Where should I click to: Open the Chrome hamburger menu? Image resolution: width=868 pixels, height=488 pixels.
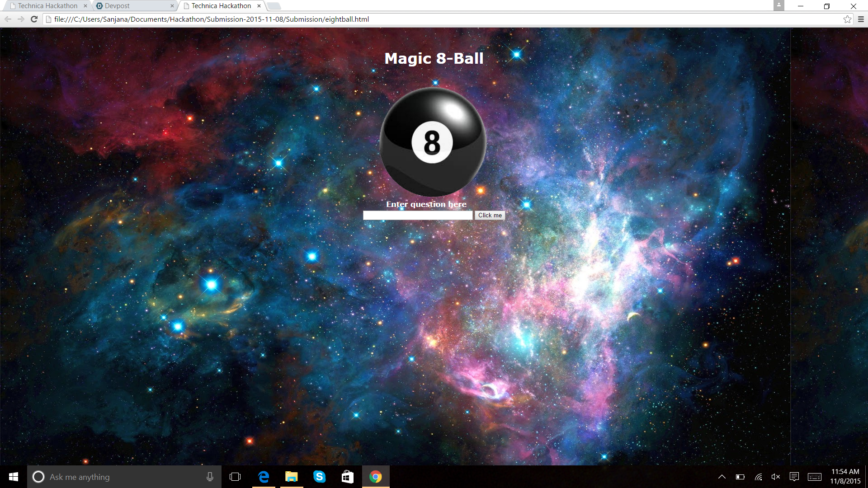tap(861, 19)
